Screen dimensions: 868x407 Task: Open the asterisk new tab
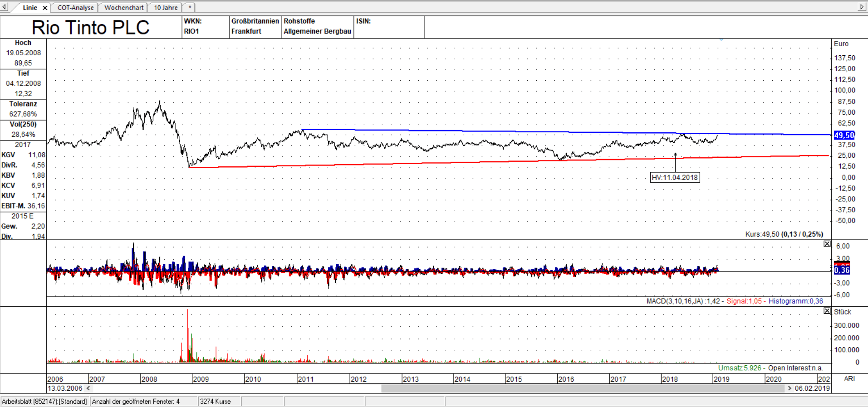click(x=190, y=7)
